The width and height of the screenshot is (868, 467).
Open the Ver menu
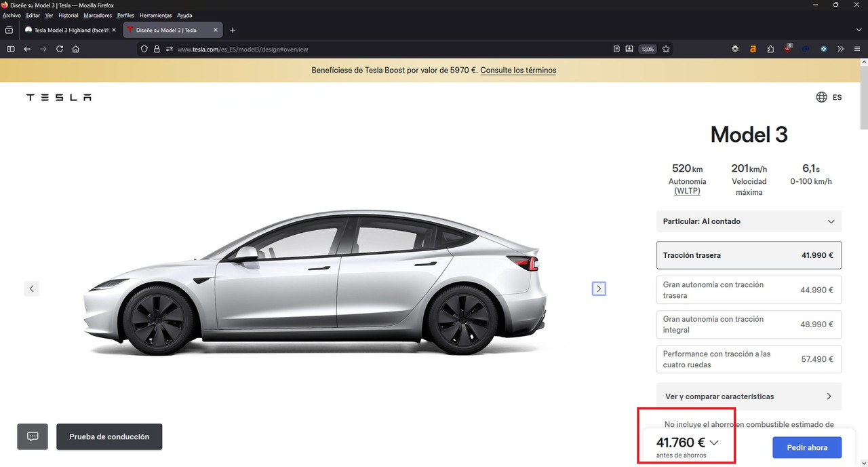click(49, 15)
